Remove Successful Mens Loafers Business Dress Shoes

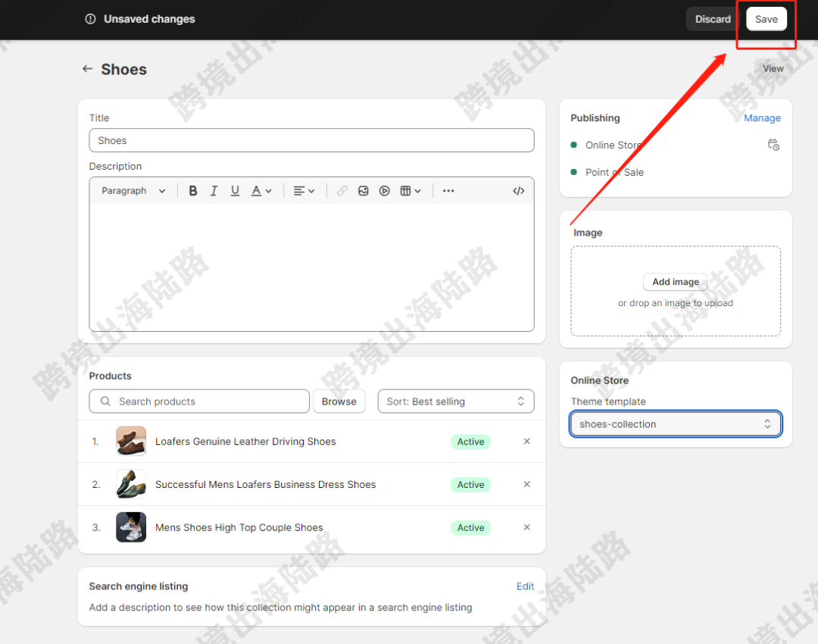[527, 484]
